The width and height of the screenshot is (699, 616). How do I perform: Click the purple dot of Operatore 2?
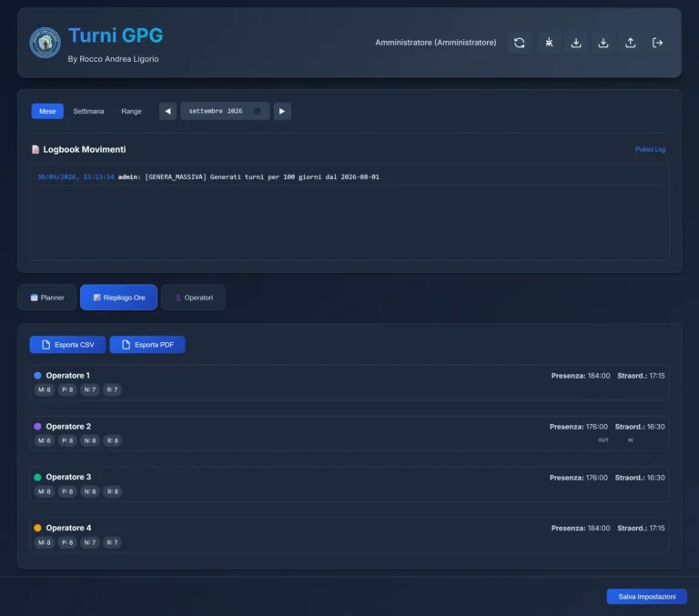coord(37,427)
